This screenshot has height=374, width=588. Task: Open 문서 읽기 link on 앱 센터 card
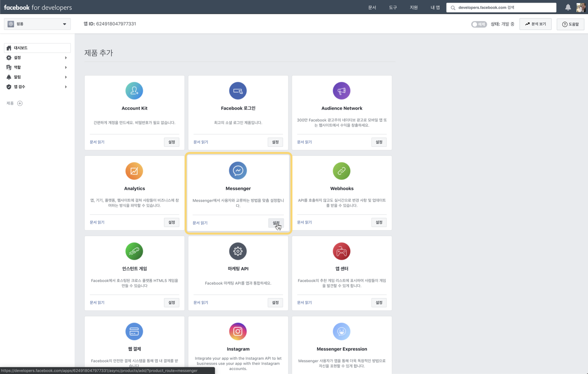(305, 303)
